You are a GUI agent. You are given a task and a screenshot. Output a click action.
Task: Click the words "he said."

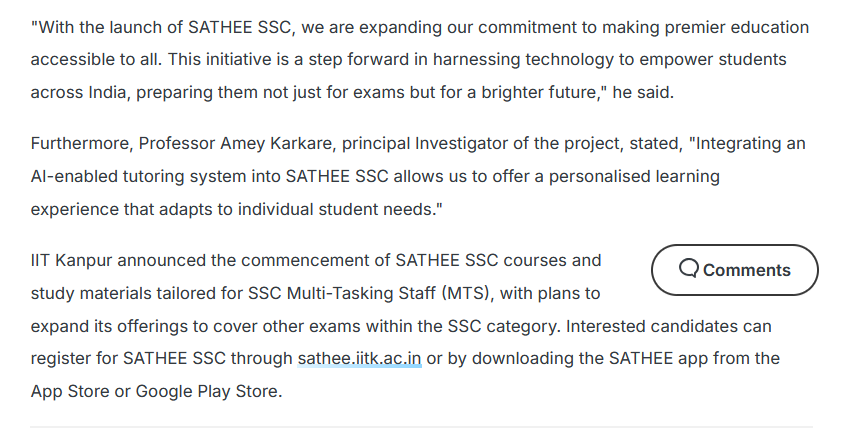(x=643, y=93)
